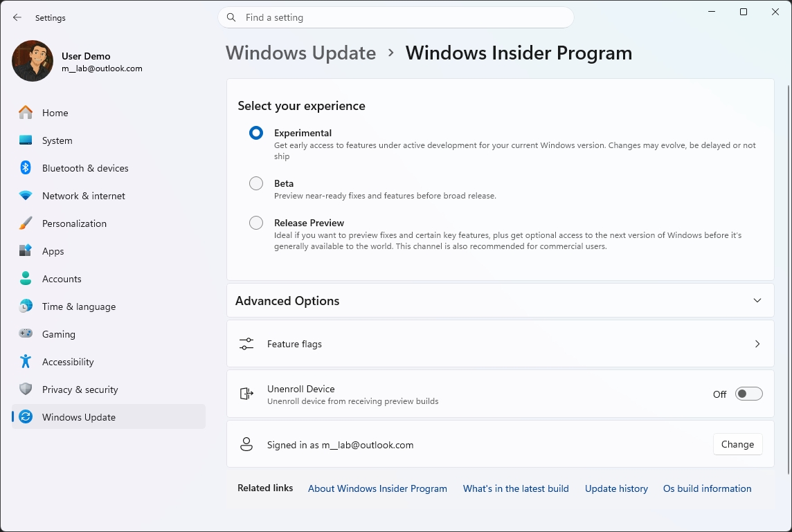Open Accessibility settings

(x=109, y=362)
